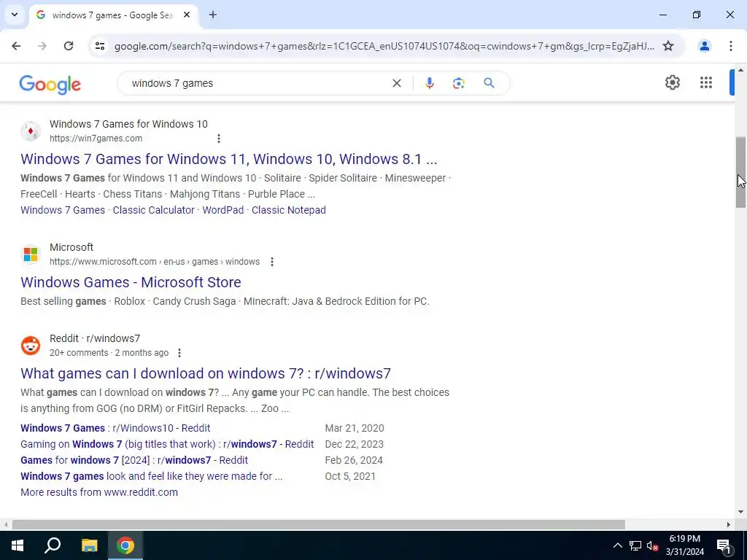Open more options for Microsoft result

(272, 262)
